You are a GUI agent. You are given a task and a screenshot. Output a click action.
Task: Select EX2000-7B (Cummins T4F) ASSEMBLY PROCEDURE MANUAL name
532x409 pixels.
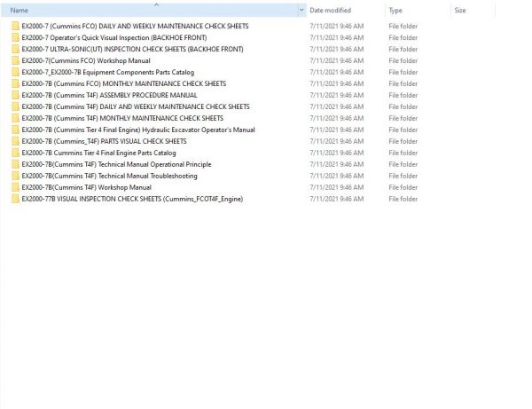click(109, 96)
